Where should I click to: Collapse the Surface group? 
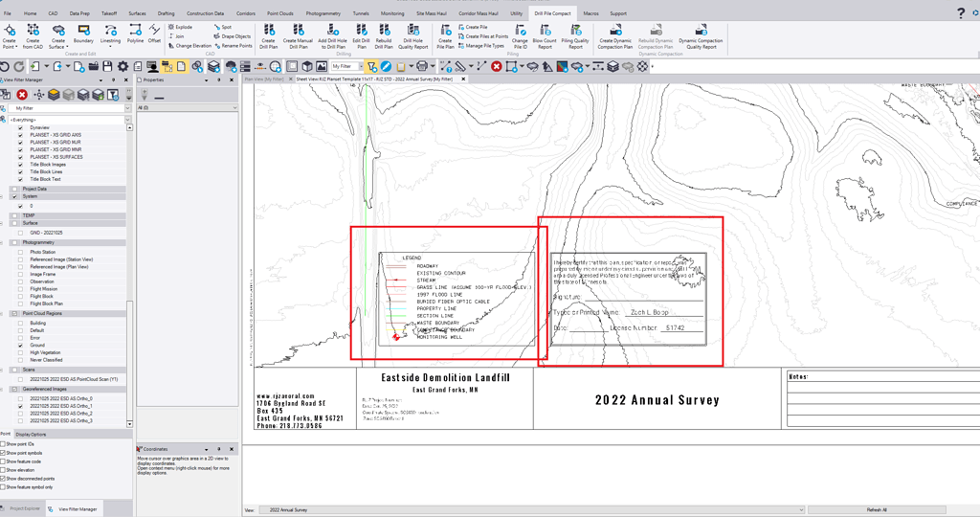click(x=2, y=223)
